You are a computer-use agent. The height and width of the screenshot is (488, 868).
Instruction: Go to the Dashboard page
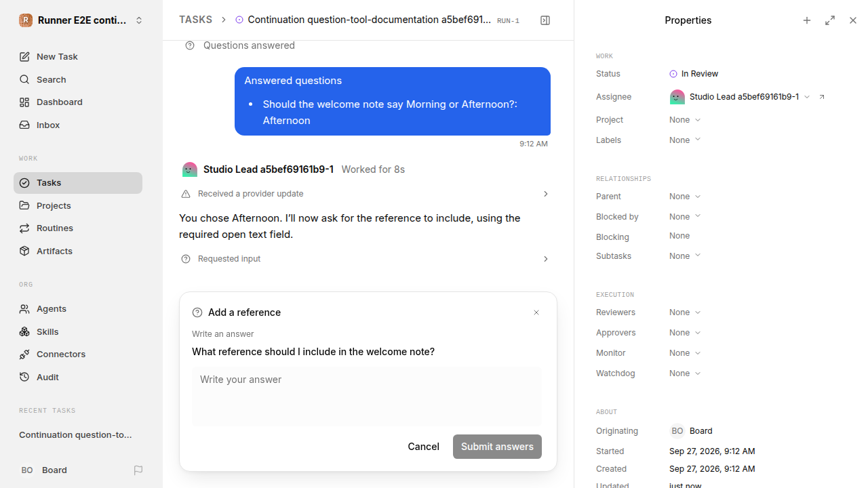[78, 102]
